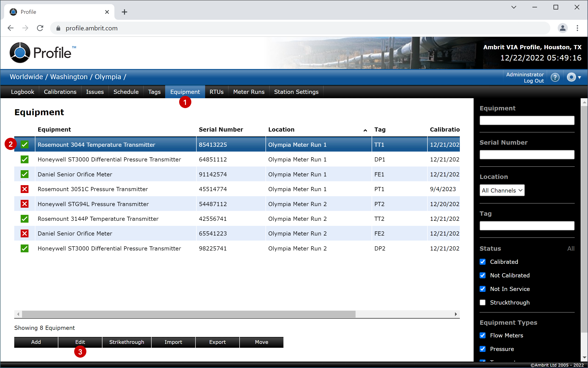Open the All Channels location dropdown
Image resolution: width=588 pixels, height=368 pixels.
pyautogui.click(x=502, y=190)
